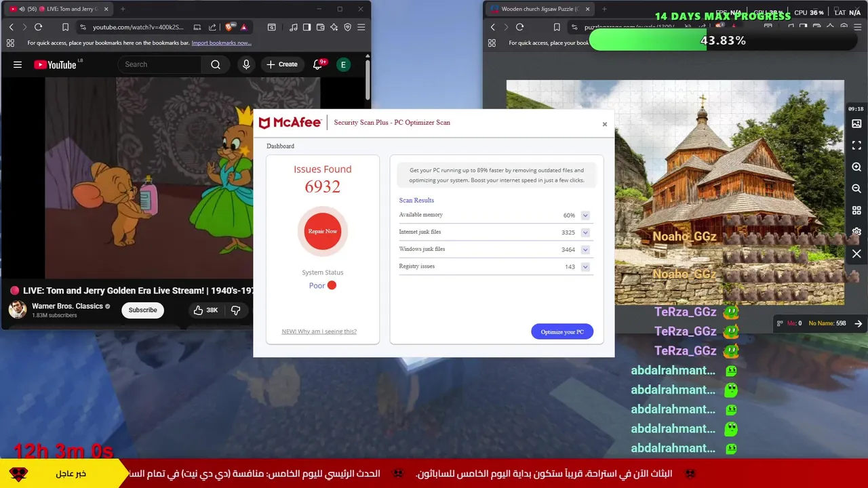The image size is (868, 488).
Task: Open a new tab in YouTube window
Action: (123, 9)
